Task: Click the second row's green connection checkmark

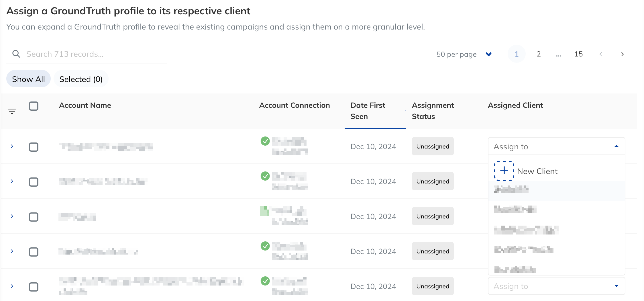Action: [265, 176]
